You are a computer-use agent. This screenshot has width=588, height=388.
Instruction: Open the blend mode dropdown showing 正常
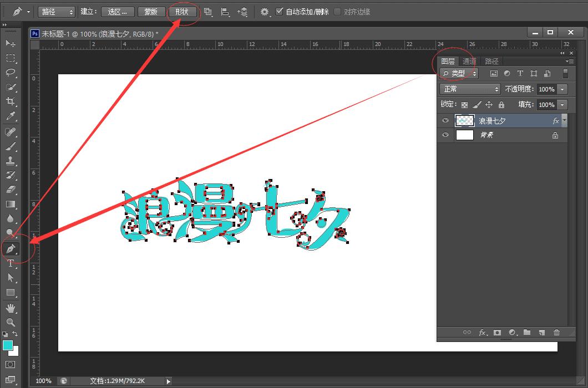tap(469, 89)
